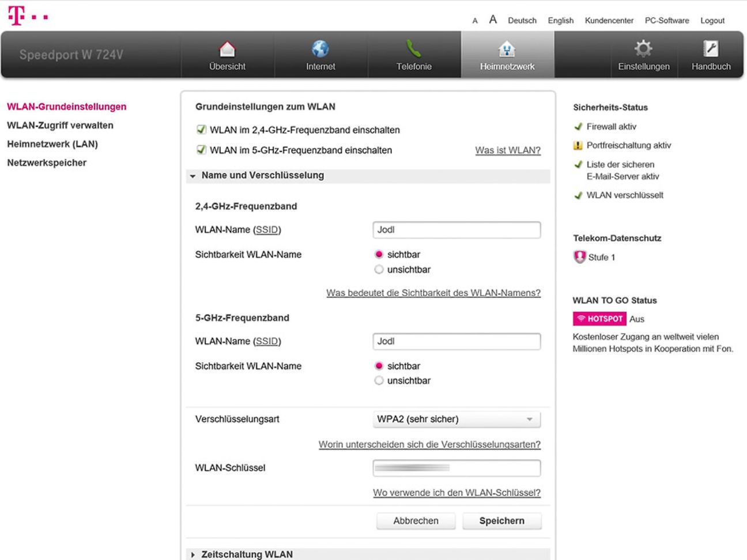Click 'Firewall aktiv' status text

[x=612, y=127]
